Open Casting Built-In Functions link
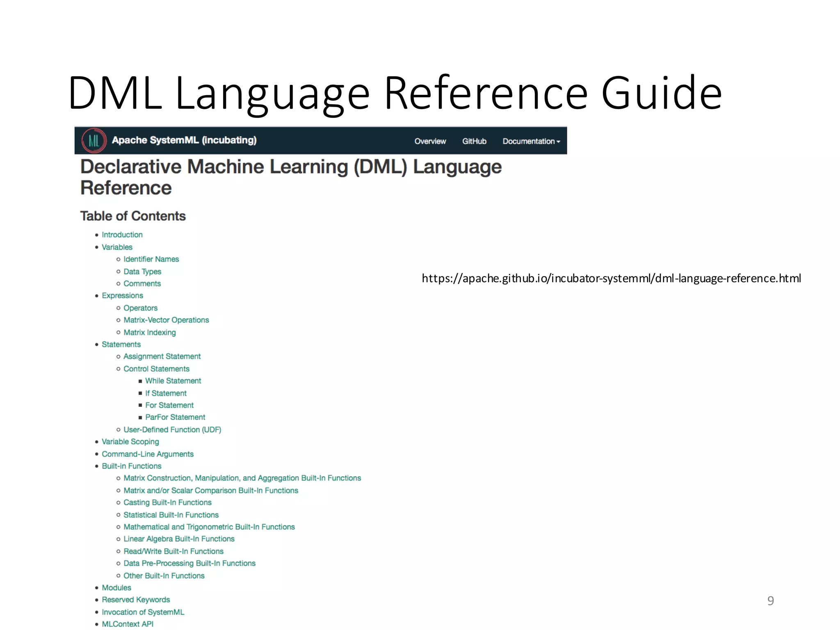The width and height of the screenshot is (840, 630). coord(167,502)
